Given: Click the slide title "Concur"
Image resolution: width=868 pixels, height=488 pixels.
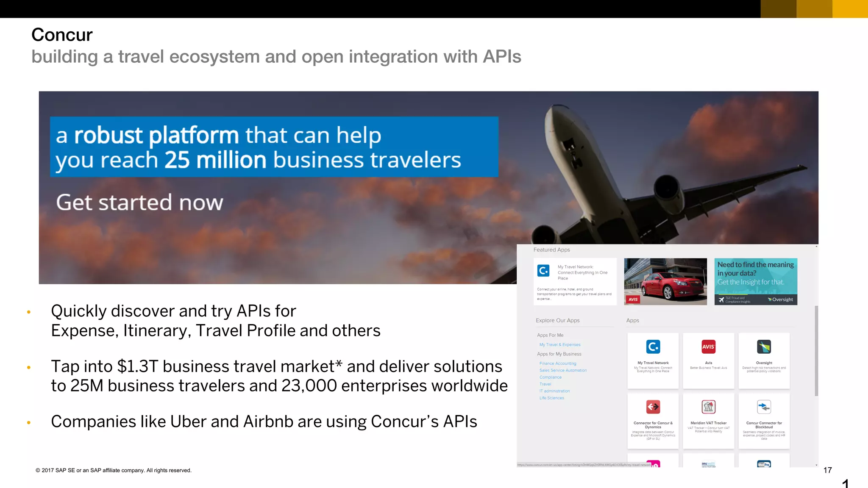Looking at the screenshot, I should pyautogui.click(x=62, y=35).
